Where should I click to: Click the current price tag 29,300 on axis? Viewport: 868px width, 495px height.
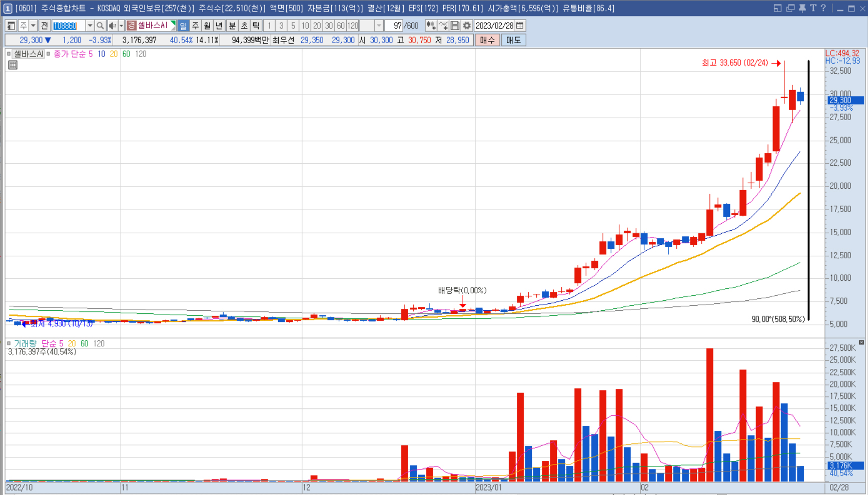pos(845,100)
